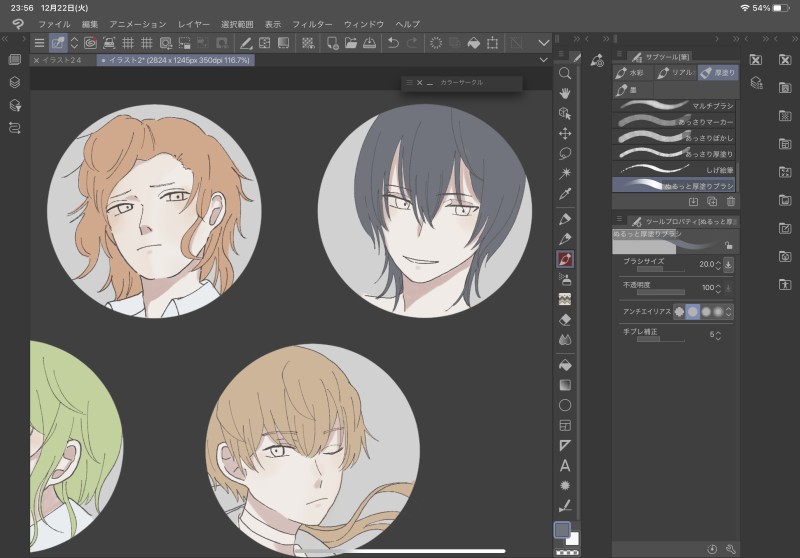Select the マルチブラシ brush
800x558 pixels.
tap(675, 104)
